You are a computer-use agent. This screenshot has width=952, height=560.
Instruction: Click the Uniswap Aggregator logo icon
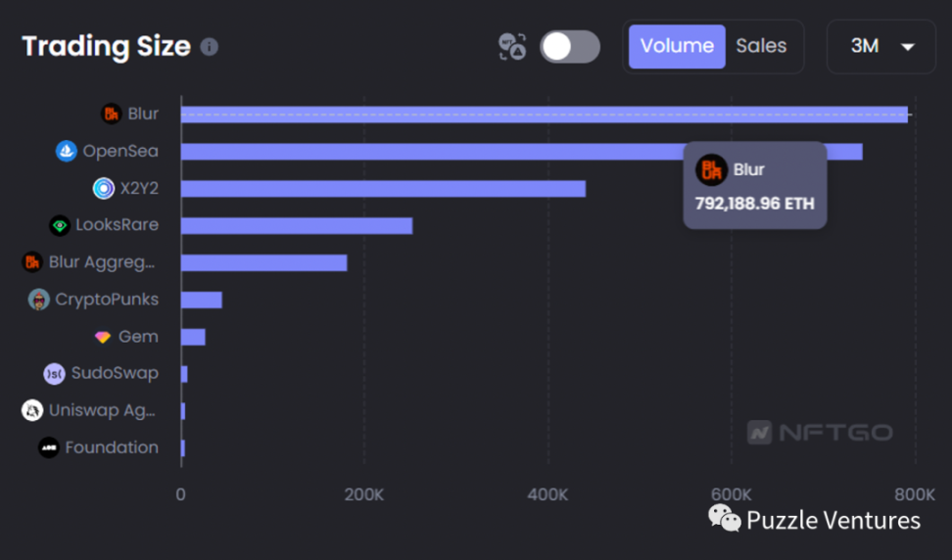(32, 411)
